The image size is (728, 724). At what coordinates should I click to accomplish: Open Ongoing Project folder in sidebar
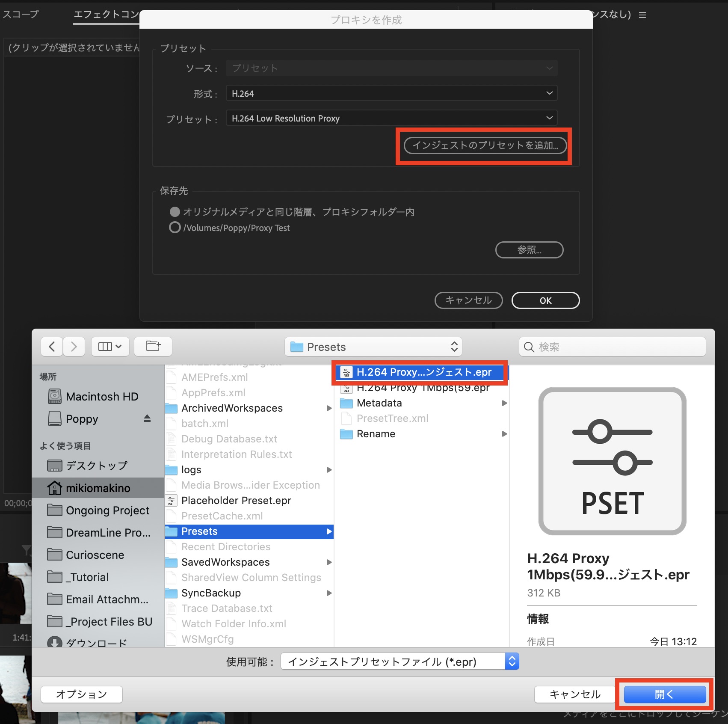pyautogui.click(x=98, y=510)
